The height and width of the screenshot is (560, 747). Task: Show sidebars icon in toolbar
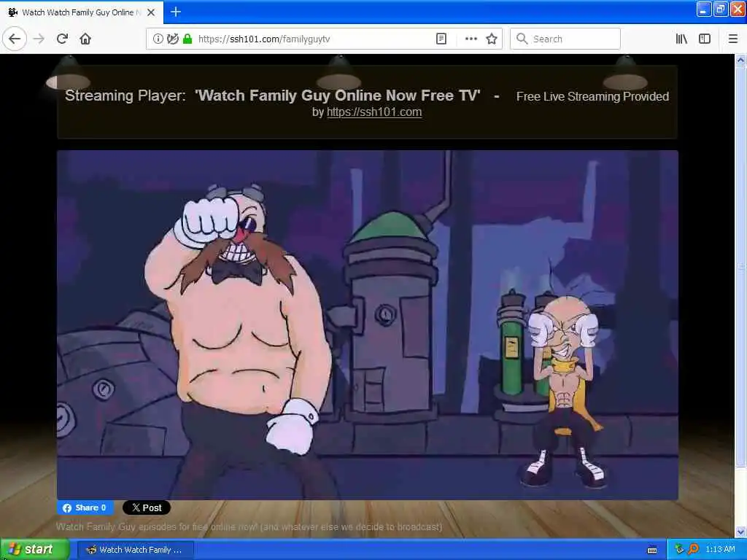705,39
